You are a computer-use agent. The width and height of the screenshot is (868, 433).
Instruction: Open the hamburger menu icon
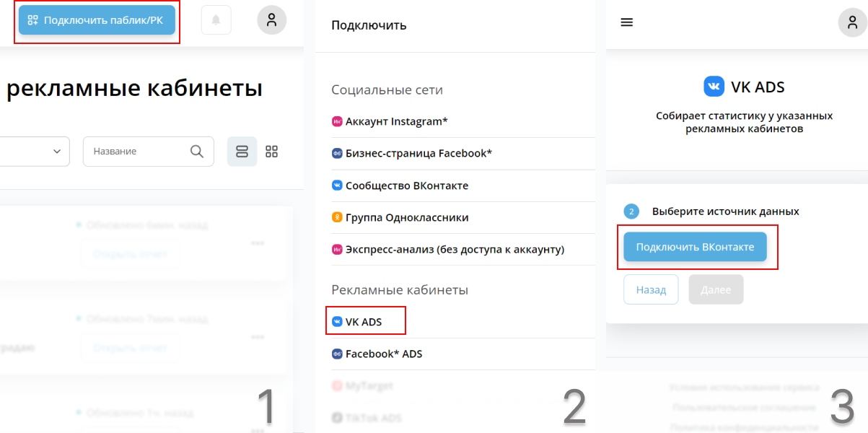coord(626,22)
